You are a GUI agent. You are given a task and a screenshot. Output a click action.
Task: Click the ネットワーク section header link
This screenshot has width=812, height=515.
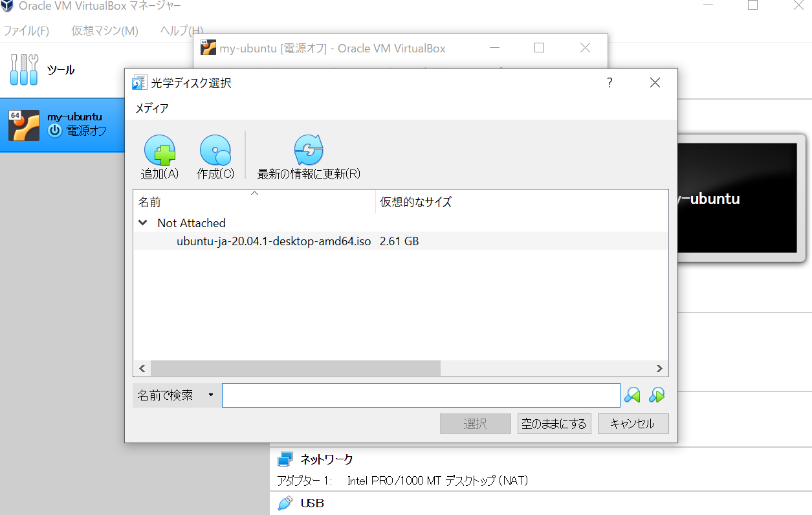click(327, 459)
